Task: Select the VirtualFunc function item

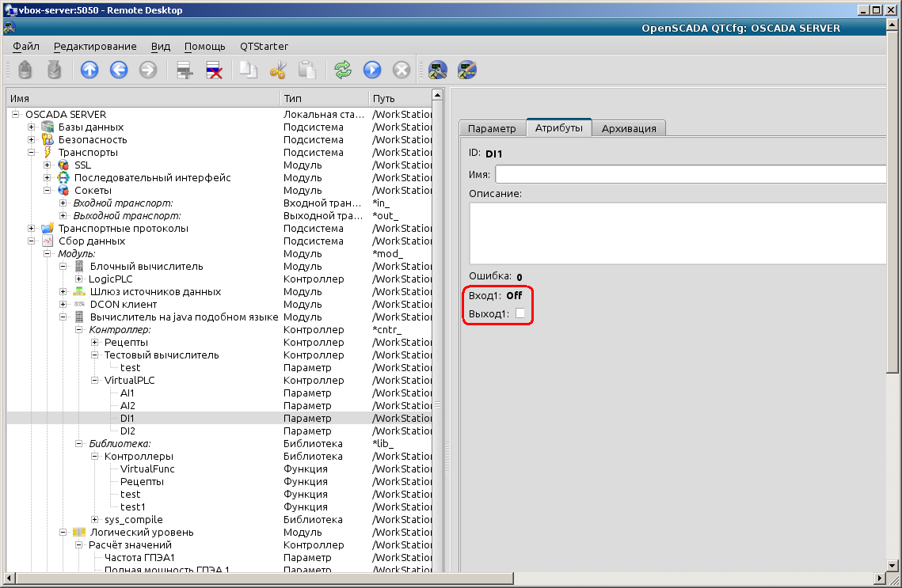Action: point(147,469)
